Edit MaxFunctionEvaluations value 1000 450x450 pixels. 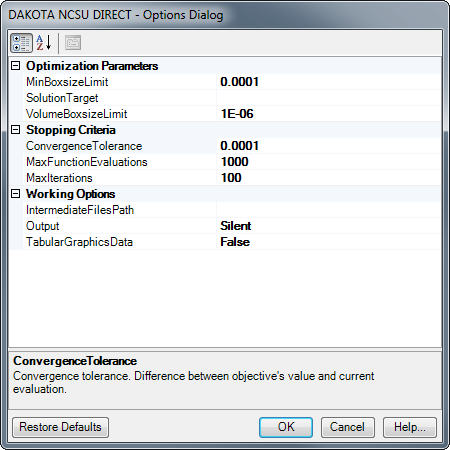[x=329, y=162]
